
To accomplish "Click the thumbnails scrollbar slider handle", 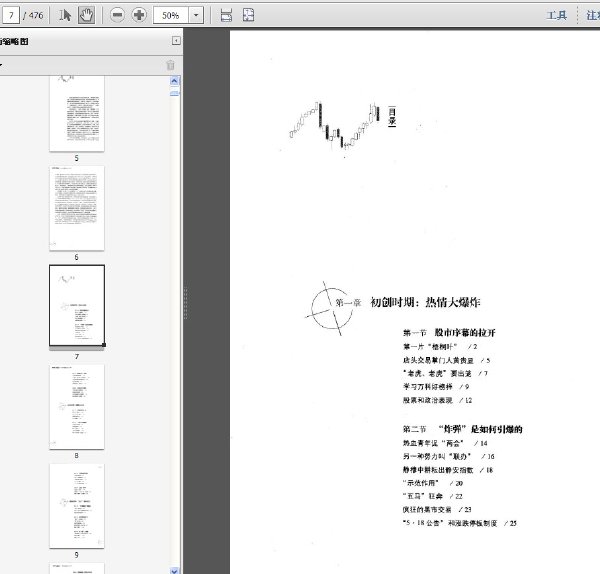I will [x=174, y=93].
